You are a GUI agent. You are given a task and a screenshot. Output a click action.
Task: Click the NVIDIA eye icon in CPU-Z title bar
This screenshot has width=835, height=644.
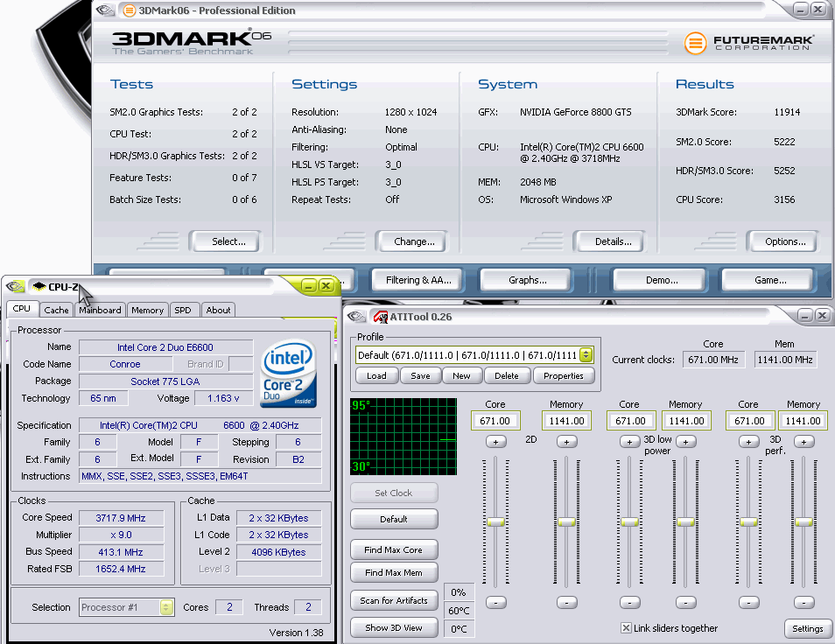pyautogui.click(x=16, y=286)
